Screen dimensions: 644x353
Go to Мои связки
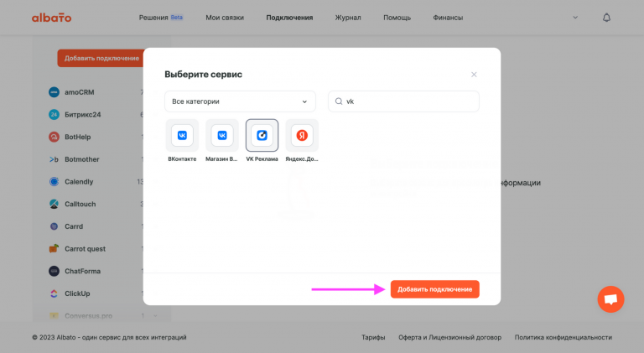pyautogui.click(x=225, y=18)
